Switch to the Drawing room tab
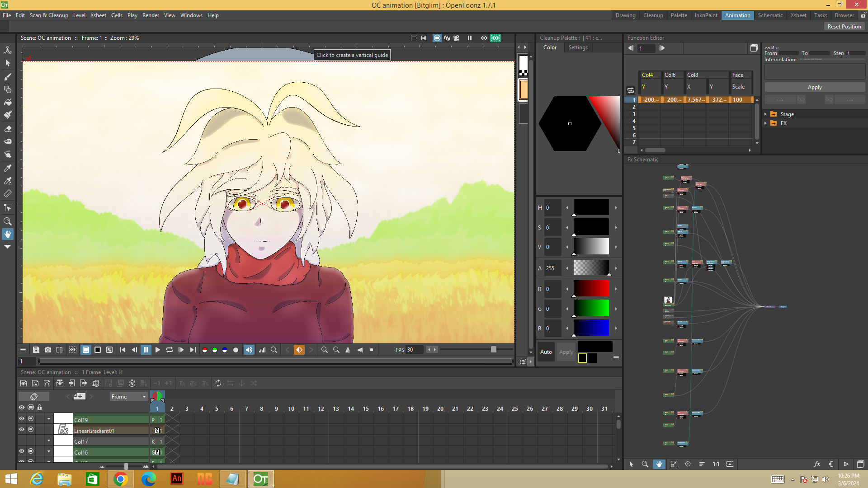This screenshot has height=488, width=868. [625, 15]
